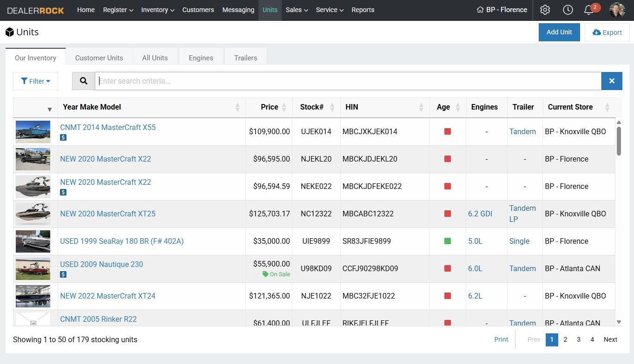634x364 pixels.
Task: Open Reports in navigation
Action: click(x=363, y=10)
